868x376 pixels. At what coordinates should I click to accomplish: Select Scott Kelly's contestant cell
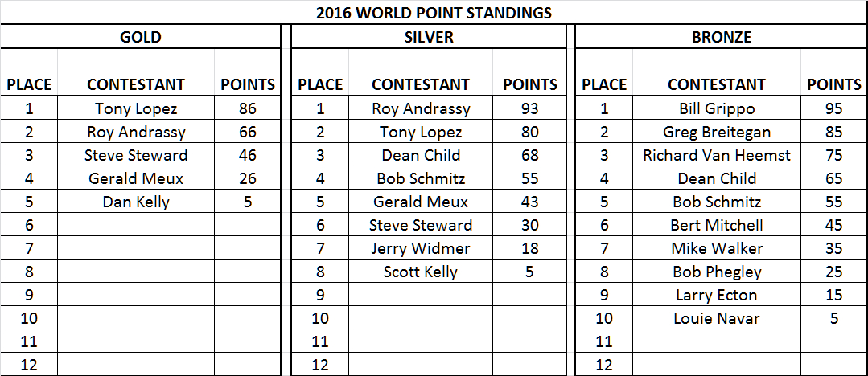coord(421,272)
